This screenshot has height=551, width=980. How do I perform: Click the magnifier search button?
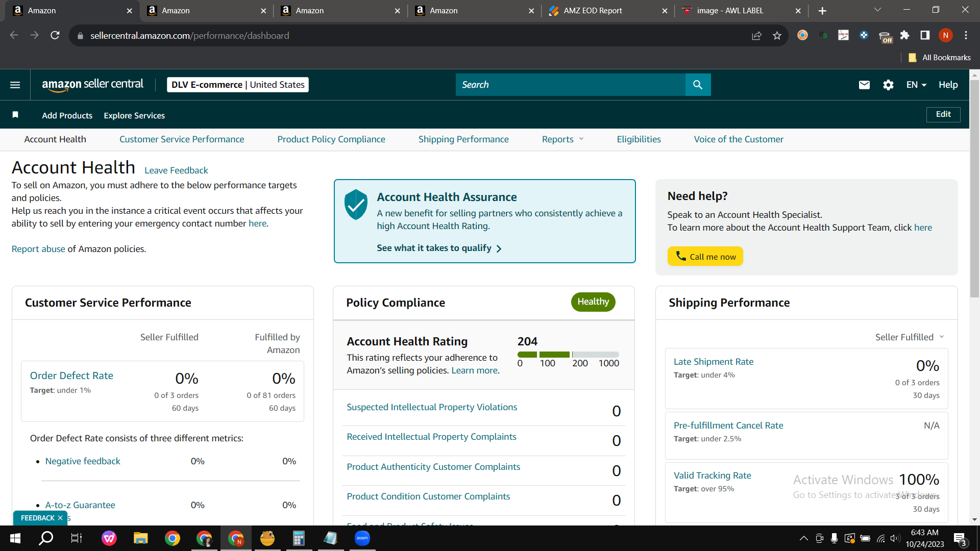point(698,85)
